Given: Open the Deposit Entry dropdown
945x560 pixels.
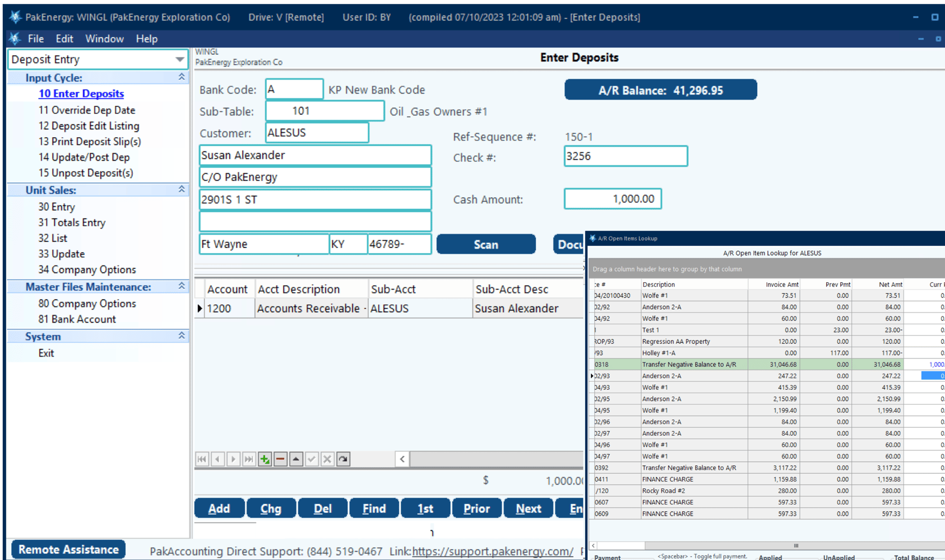Looking at the screenshot, I should click(x=179, y=59).
